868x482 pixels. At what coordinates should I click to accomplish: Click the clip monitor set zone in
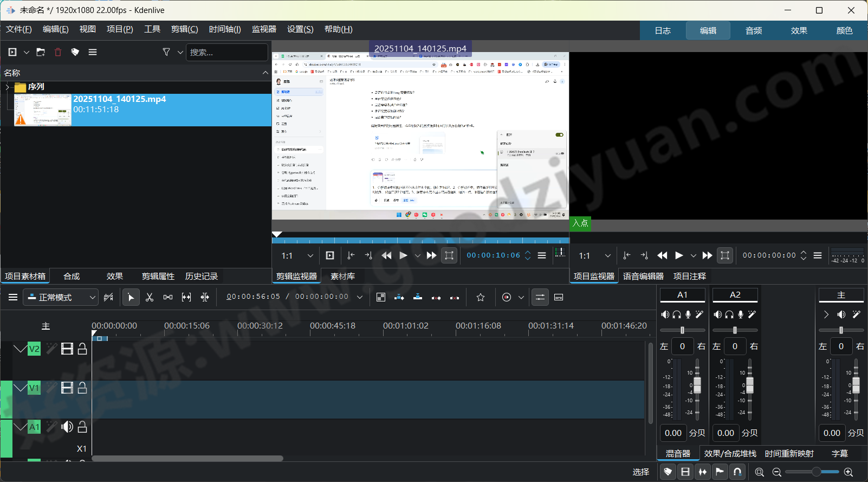(x=351, y=255)
